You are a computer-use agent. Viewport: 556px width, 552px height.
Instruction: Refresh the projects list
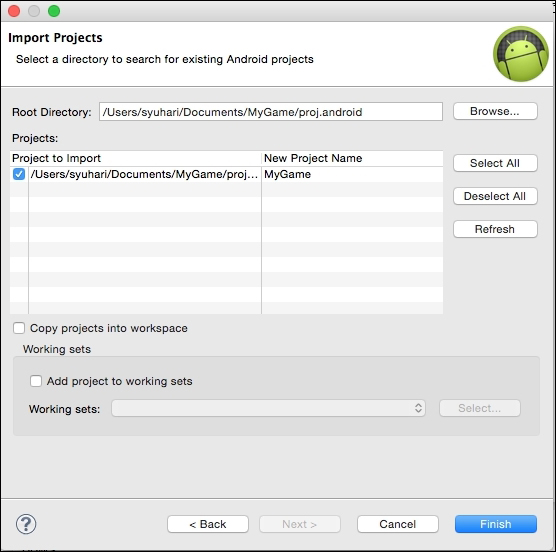click(495, 229)
